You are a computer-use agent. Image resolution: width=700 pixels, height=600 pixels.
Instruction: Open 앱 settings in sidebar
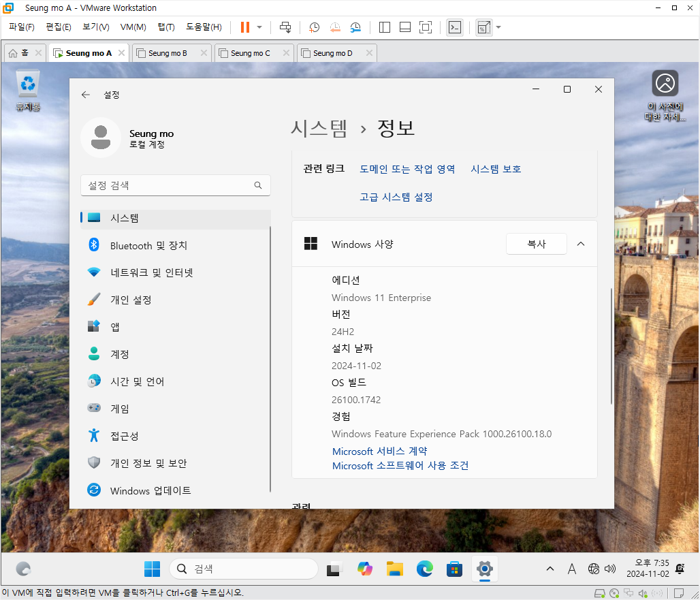click(176, 327)
